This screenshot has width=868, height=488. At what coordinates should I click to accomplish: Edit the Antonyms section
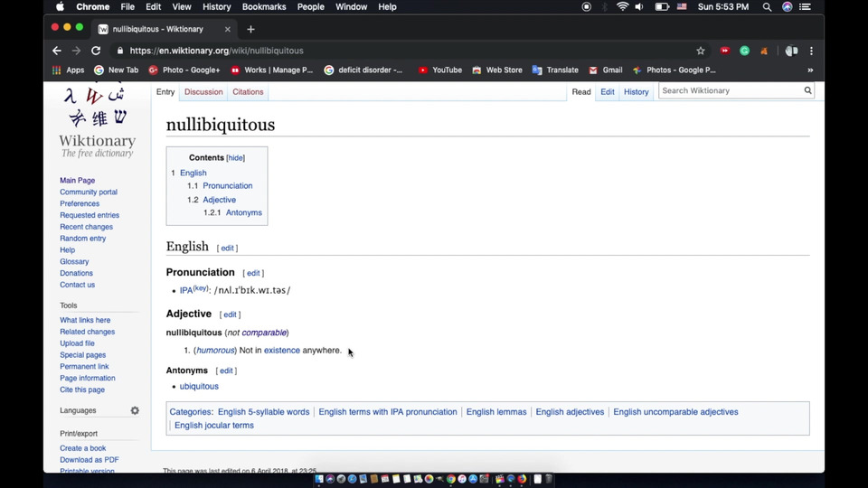pyautogui.click(x=226, y=371)
